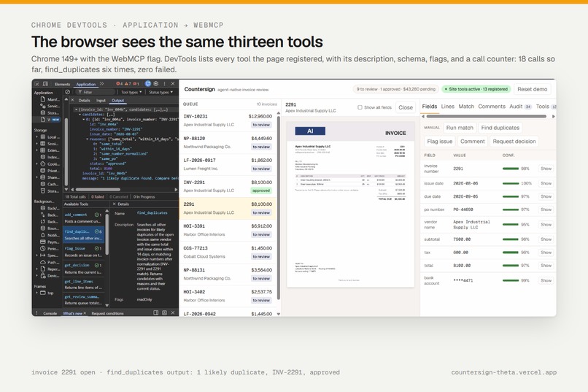The image size is (588, 392).
Task: Click the clear tool calls circle-slash icon
Action: coord(68,92)
